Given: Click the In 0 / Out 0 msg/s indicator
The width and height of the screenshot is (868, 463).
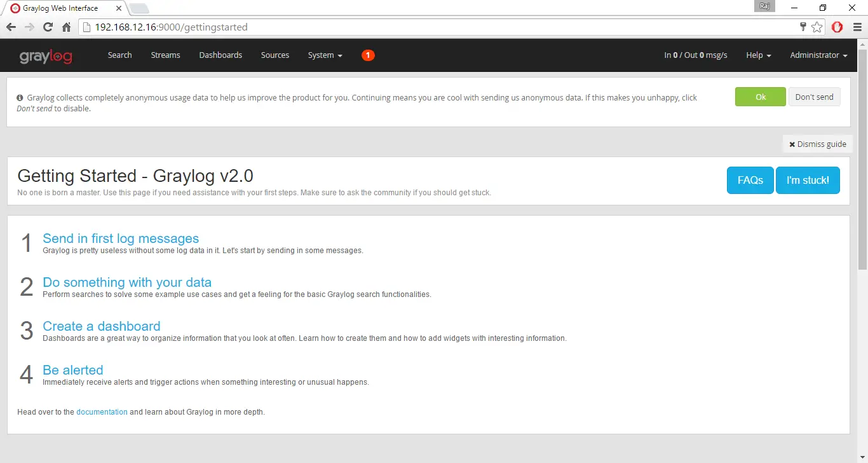Looking at the screenshot, I should tap(696, 55).
